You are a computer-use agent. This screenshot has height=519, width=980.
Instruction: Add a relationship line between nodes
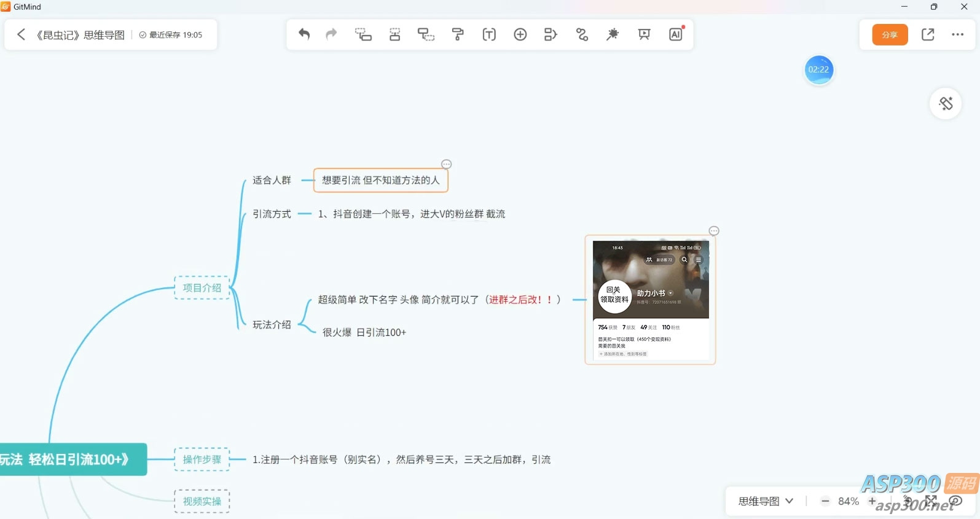[x=582, y=34]
